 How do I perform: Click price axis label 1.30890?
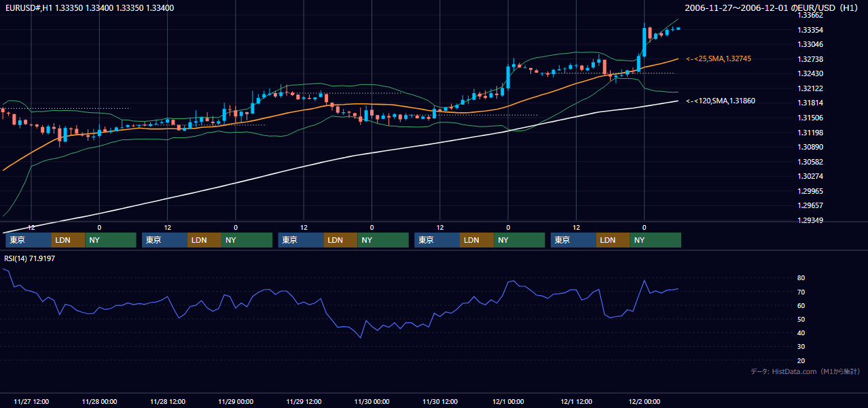[810, 147]
